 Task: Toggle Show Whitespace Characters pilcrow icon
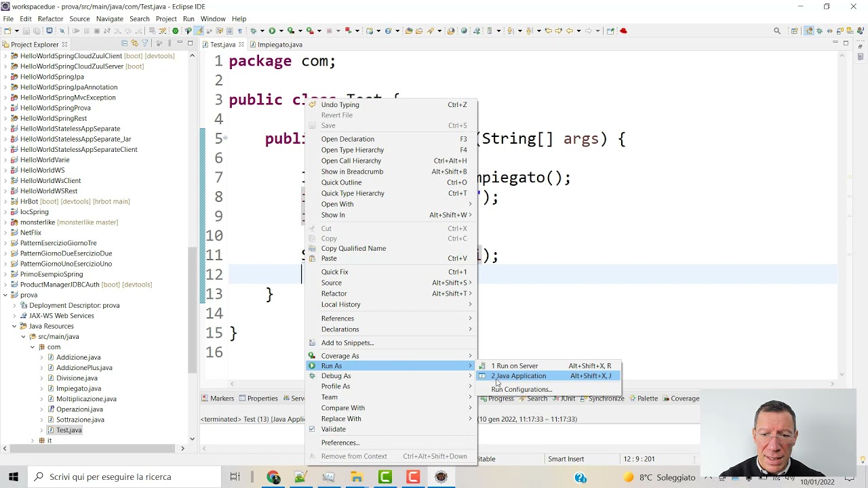[x=239, y=30]
